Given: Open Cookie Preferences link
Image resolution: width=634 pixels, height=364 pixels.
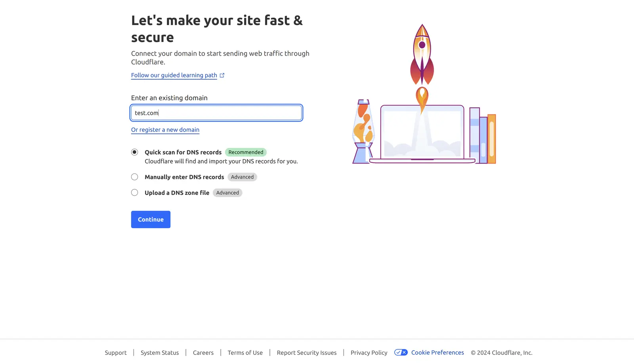Looking at the screenshot, I should click(437, 353).
